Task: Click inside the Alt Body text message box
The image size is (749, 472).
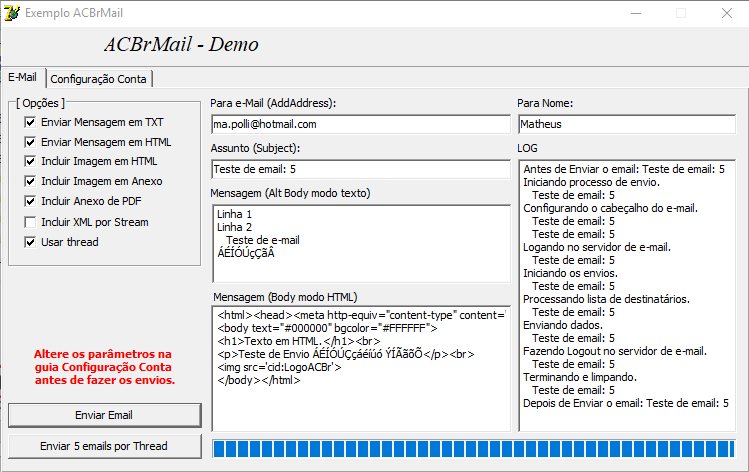Action: 361,244
